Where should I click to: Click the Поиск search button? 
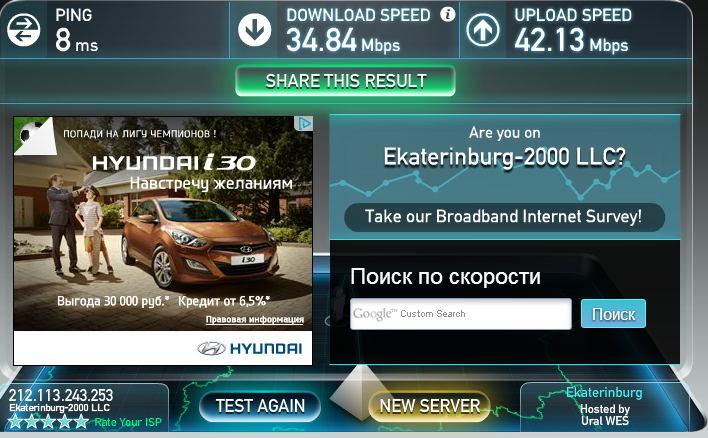(x=613, y=314)
